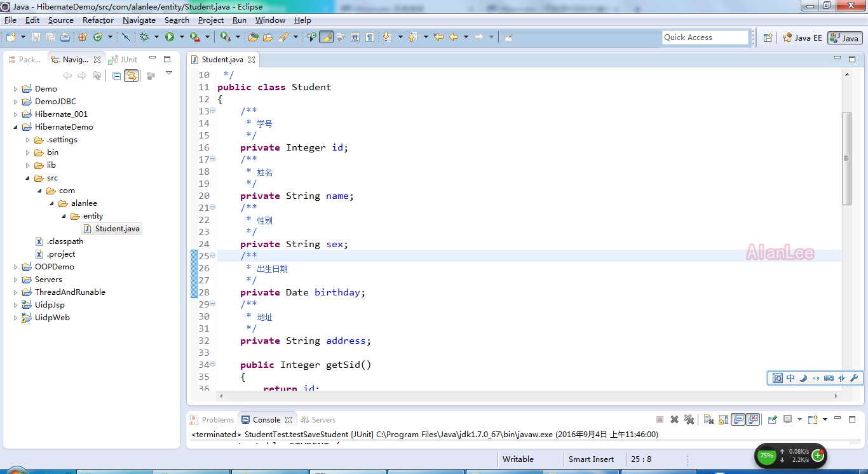868x474 pixels.
Task: Click the Run Last Tool (External Tools) icon
Action: [195, 37]
